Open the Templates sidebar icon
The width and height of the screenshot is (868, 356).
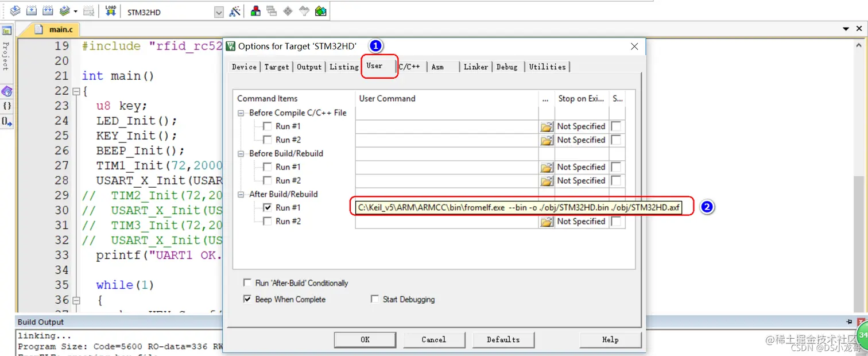click(7, 121)
